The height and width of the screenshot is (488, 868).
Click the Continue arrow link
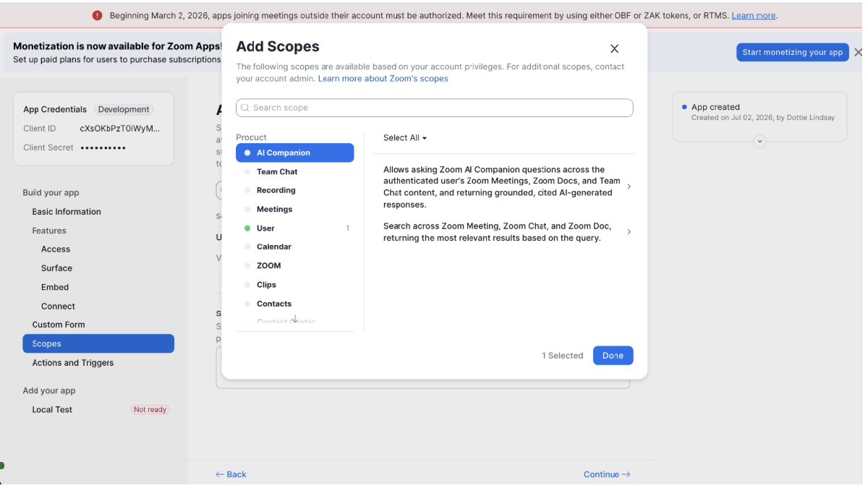[x=607, y=474]
